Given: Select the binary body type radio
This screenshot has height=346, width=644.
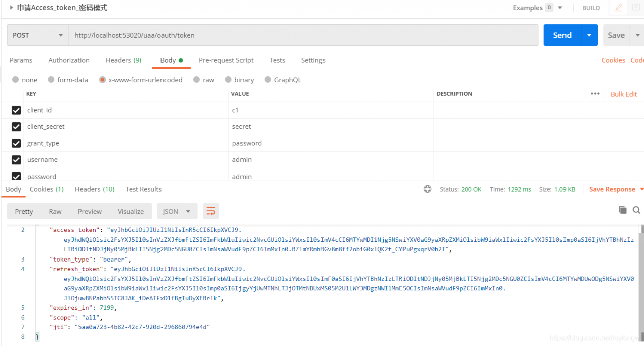Looking at the screenshot, I should click(x=228, y=80).
